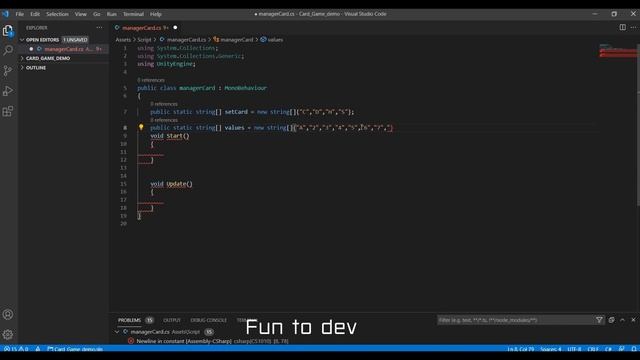Open the Search view in activity bar

(8, 50)
